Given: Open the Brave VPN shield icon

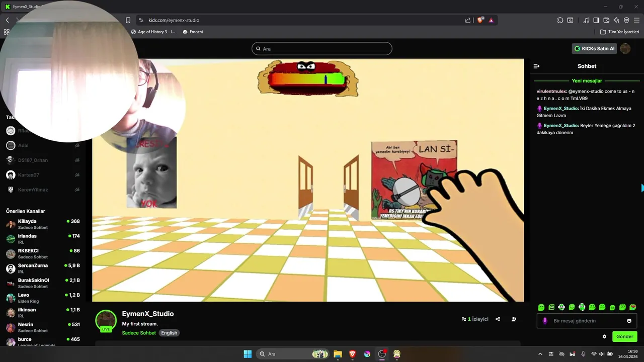Looking at the screenshot, I should (626, 20).
